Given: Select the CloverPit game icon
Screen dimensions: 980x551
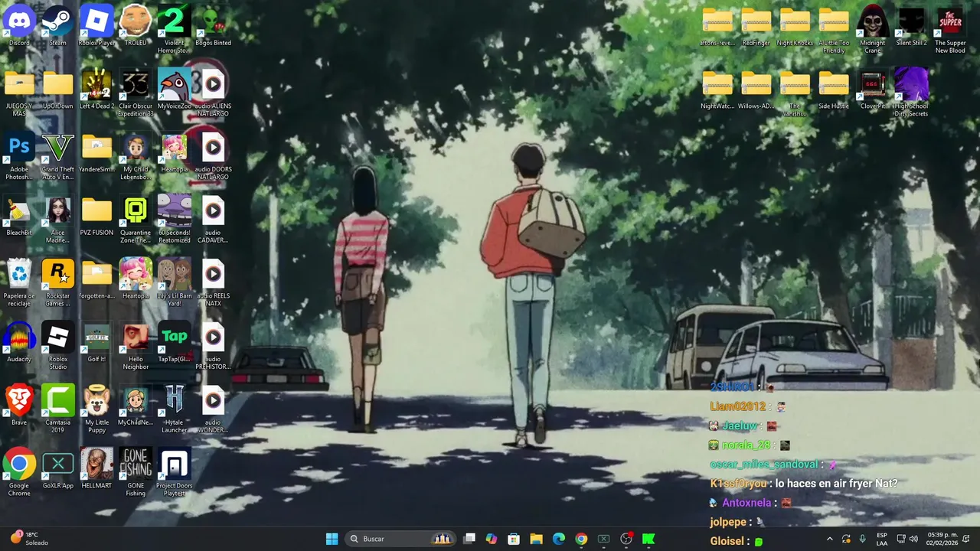Looking at the screenshot, I should tap(873, 90).
